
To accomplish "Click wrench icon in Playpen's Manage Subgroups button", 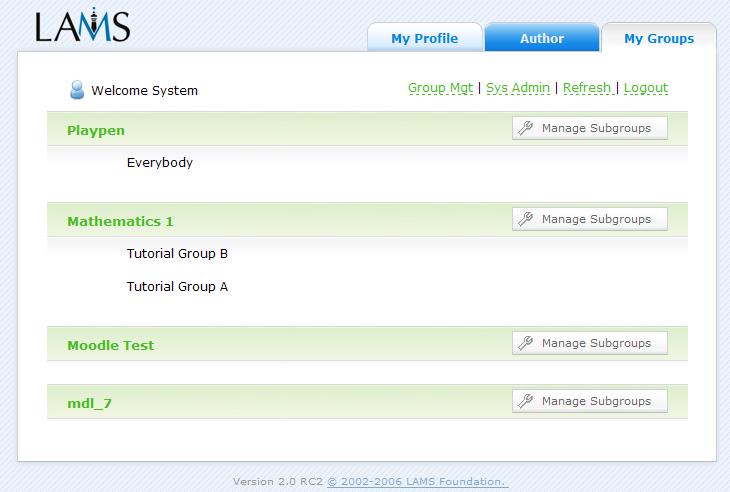I will [x=526, y=128].
